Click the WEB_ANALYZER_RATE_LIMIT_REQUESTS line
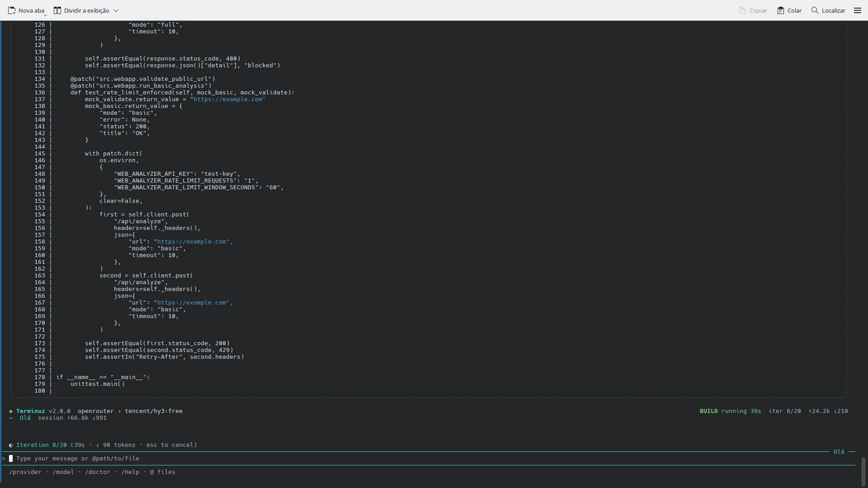The image size is (868, 488). coord(186,180)
